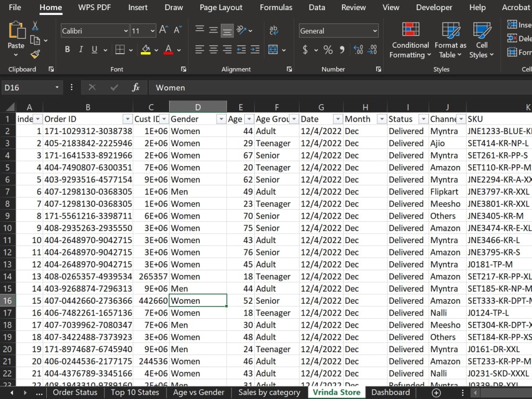Click the Font Color red A
Screen dimensions: 532x399
click(x=168, y=49)
